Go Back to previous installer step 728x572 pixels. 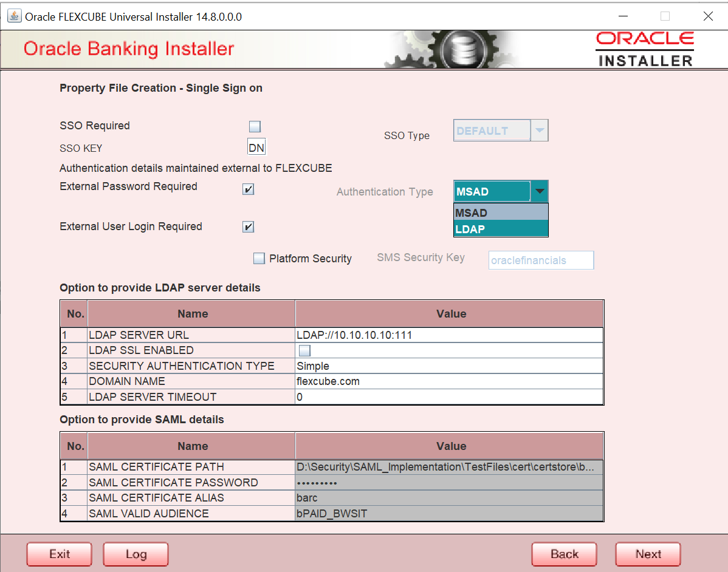pyautogui.click(x=564, y=554)
